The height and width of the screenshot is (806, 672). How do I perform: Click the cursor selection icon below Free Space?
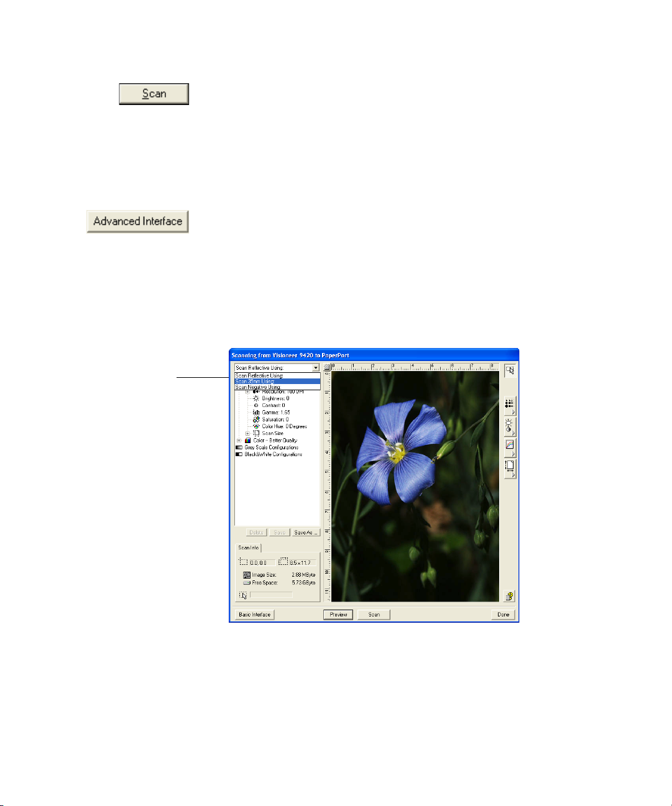click(243, 595)
